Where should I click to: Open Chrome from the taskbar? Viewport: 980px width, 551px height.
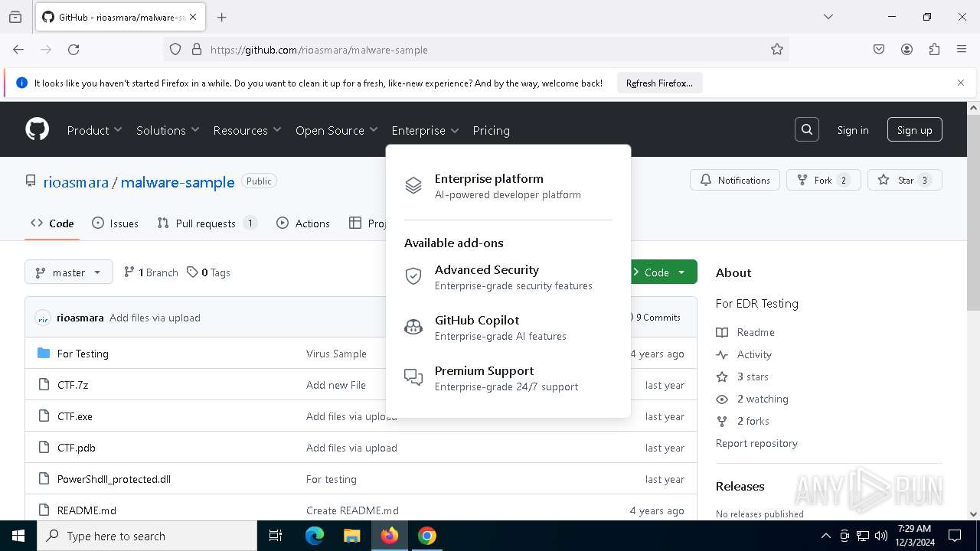(427, 536)
